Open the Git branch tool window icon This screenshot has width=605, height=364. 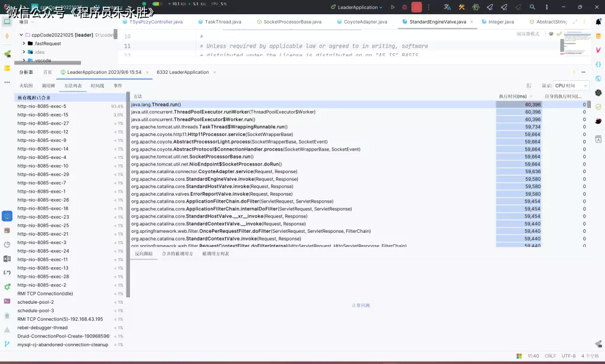(x=7, y=343)
